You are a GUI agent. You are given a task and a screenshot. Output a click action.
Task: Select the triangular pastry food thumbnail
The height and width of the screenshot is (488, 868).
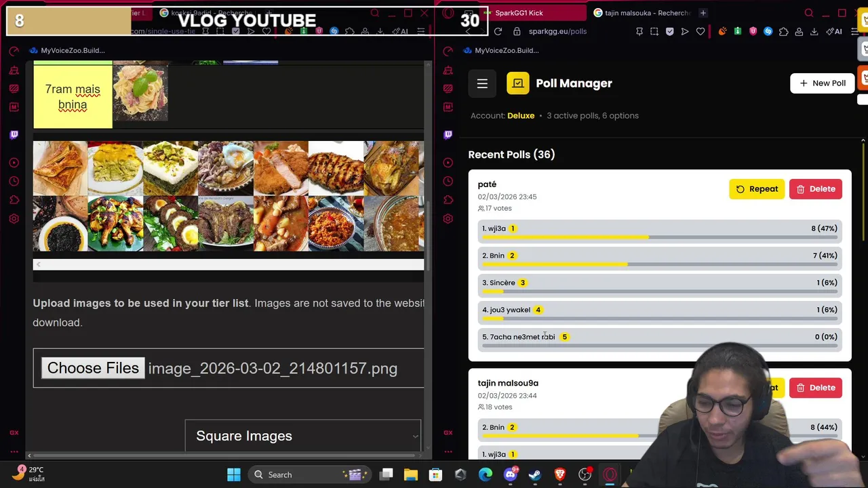[x=60, y=168]
